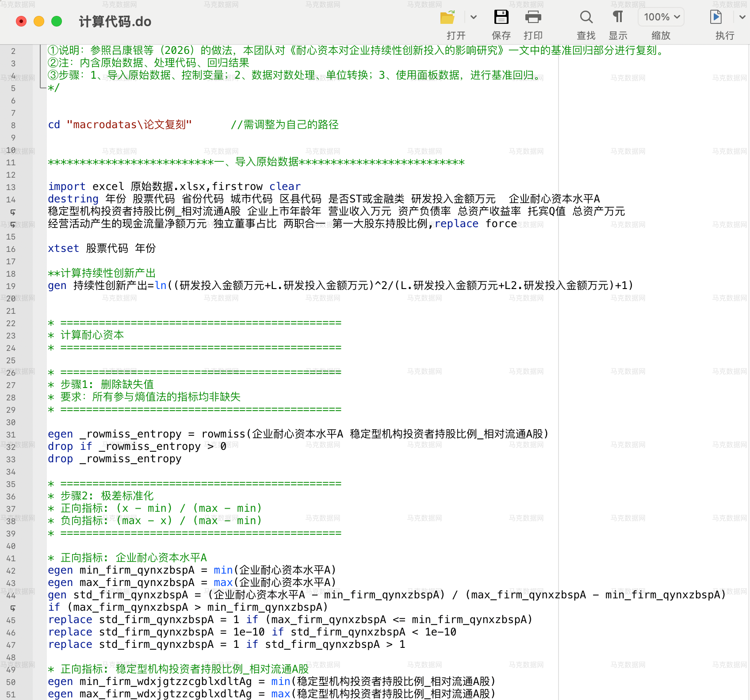Open a file with the 打开 folder icon
The height and width of the screenshot is (700, 750).
point(448,17)
